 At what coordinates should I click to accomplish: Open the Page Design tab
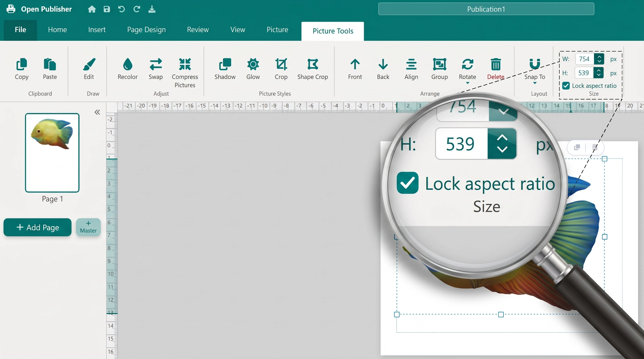pyautogui.click(x=146, y=30)
